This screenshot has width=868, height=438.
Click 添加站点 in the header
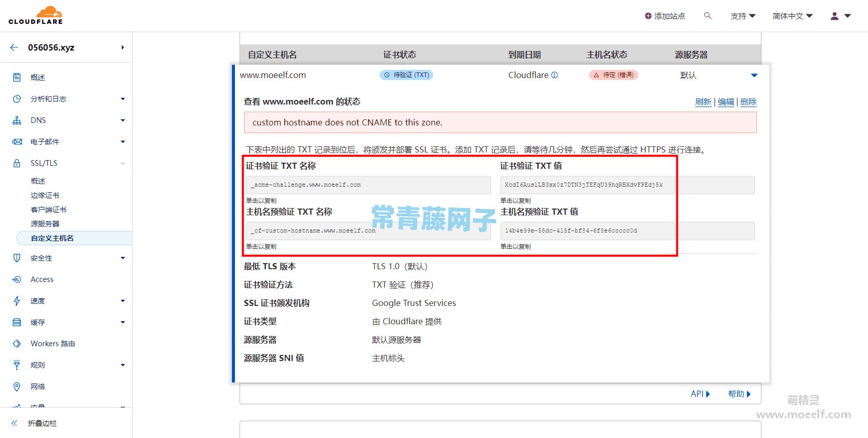coord(665,16)
